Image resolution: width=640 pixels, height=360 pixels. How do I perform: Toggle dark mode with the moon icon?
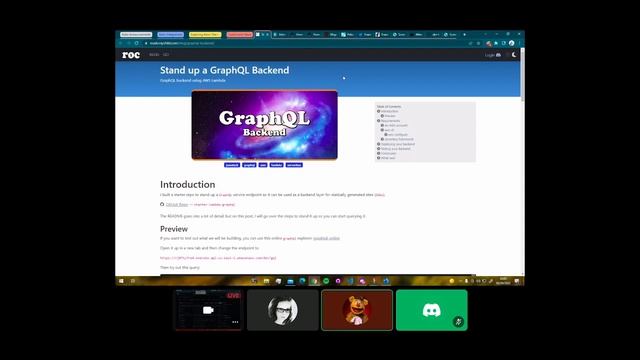[x=514, y=55]
